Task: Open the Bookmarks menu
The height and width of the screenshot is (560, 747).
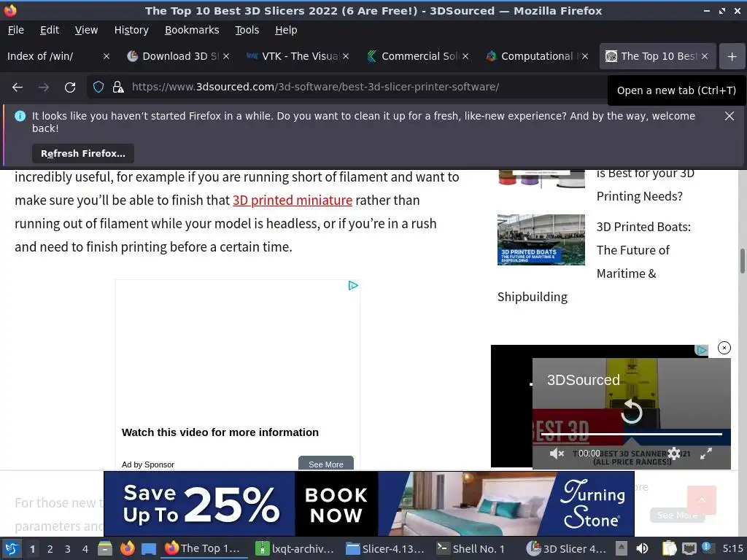Action: [x=192, y=30]
